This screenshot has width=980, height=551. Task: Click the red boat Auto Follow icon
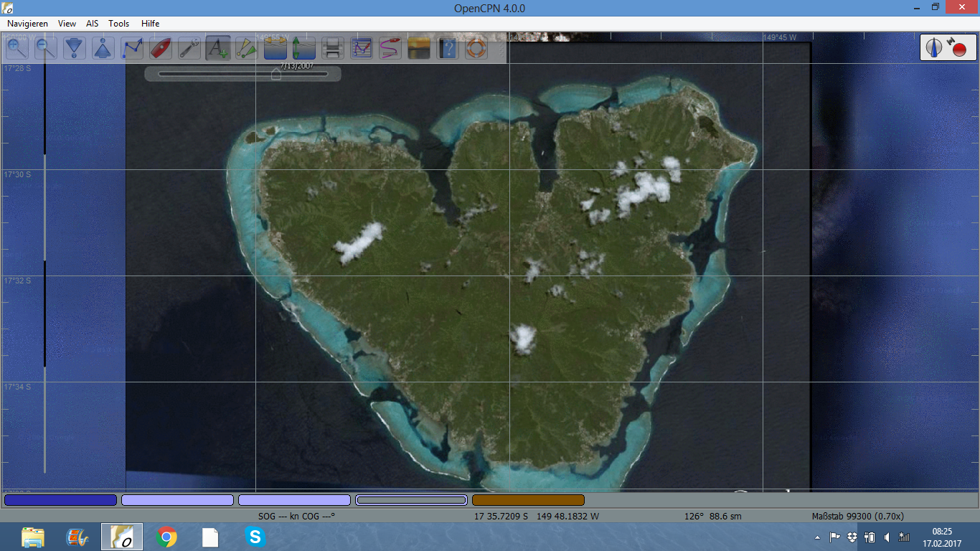(x=160, y=48)
